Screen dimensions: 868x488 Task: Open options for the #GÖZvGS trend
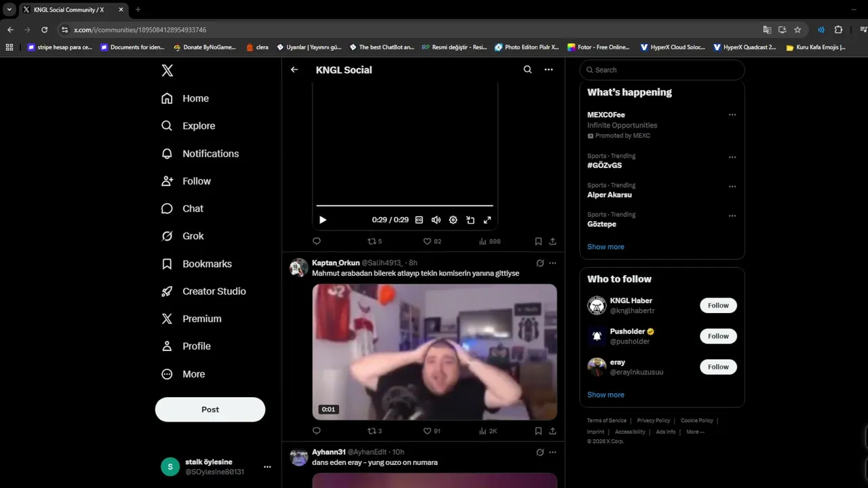point(732,157)
